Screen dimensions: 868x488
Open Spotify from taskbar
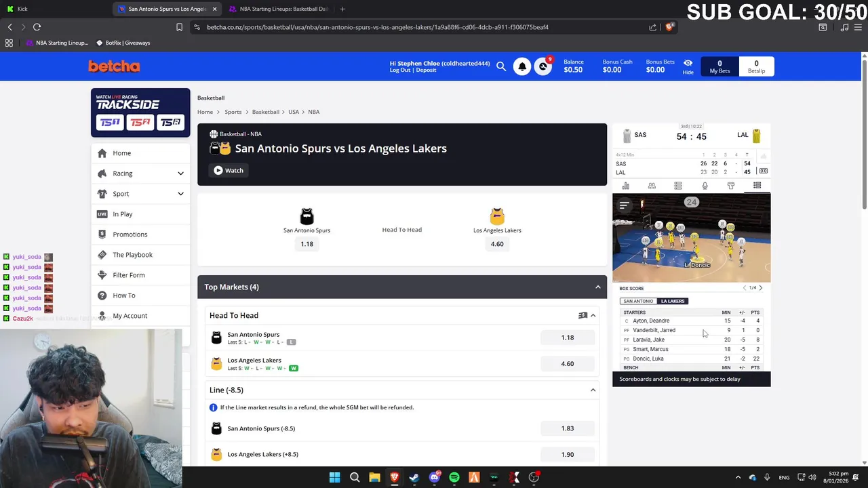pyautogui.click(x=454, y=477)
